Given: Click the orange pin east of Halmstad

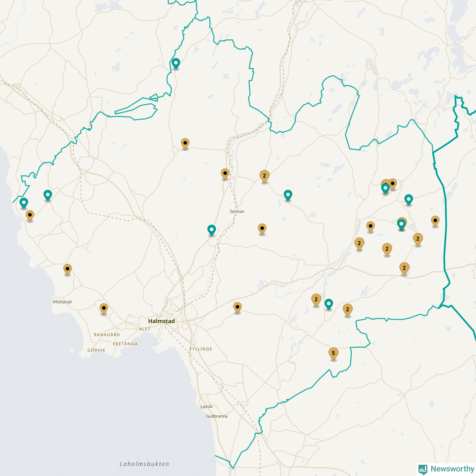Looking at the screenshot, I should [237, 307].
